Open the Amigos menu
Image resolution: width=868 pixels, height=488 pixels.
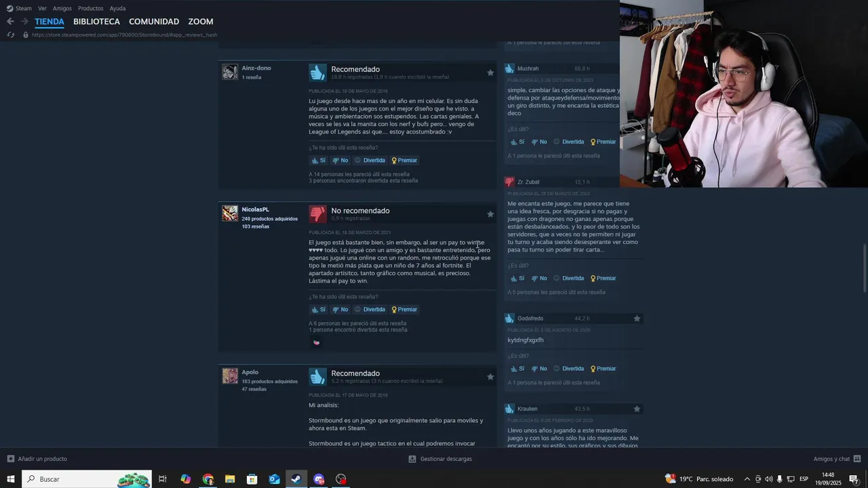tap(62, 8)
